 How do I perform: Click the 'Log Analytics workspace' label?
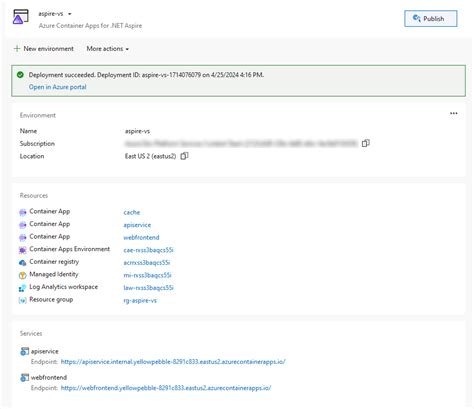(64, 287)
